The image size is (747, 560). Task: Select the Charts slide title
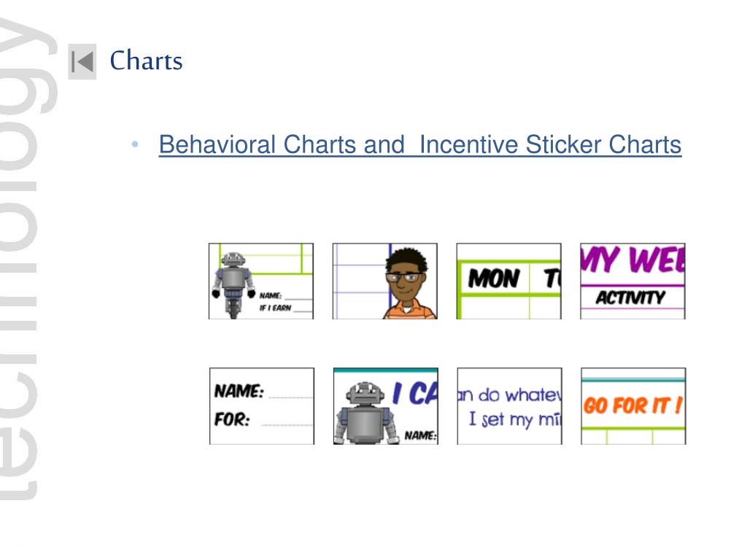click(x=146, y=61)
